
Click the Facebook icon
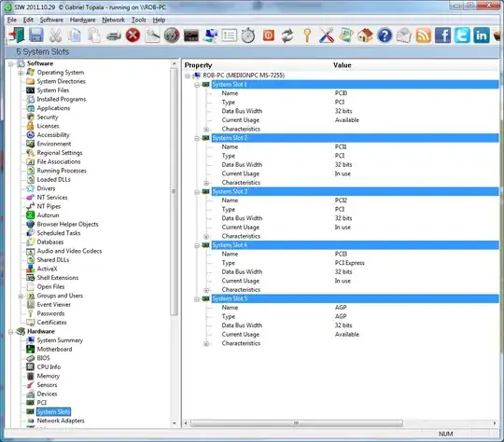coord(442,35)
